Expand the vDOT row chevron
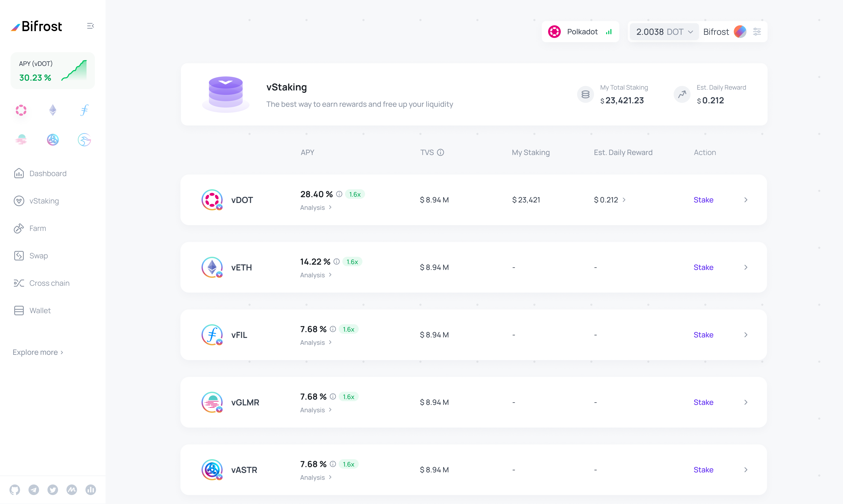Viewport: 843px width, 504px height. pos(745,200)
